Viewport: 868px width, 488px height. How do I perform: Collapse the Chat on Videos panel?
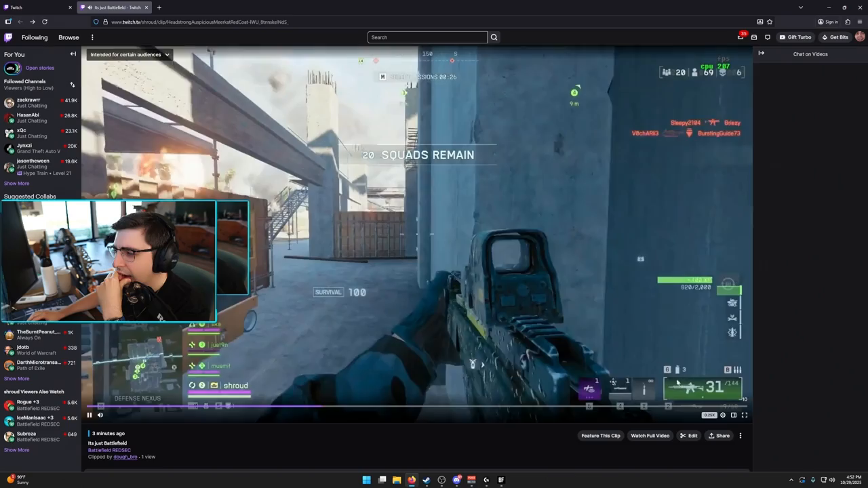tap(761, 53)
